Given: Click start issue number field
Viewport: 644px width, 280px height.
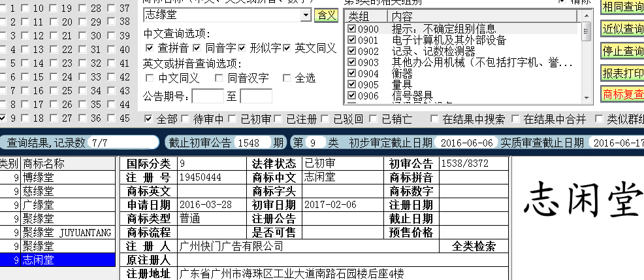Looking at the screenshot, I should coord(208,96).
